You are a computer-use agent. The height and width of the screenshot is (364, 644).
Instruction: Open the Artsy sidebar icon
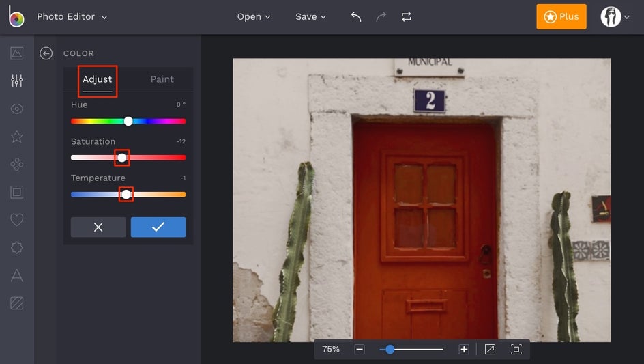click(x=17, y=165)
